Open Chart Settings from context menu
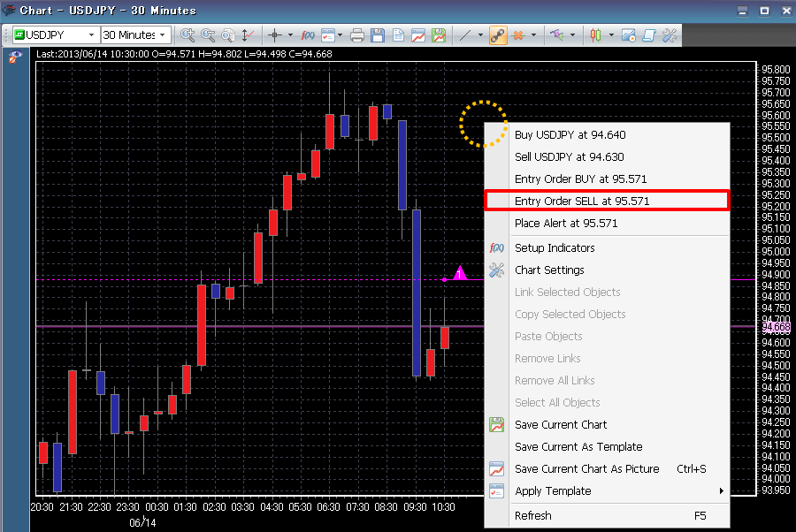Image resolution: width=796 pixels, height=532 pixels. tap(607, 270)
